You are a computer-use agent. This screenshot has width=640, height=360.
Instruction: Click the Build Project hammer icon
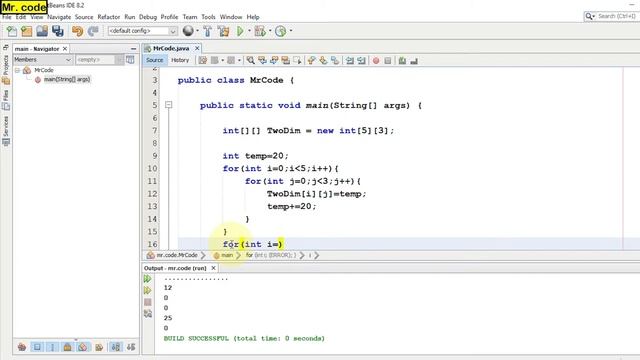coord(207,31)
